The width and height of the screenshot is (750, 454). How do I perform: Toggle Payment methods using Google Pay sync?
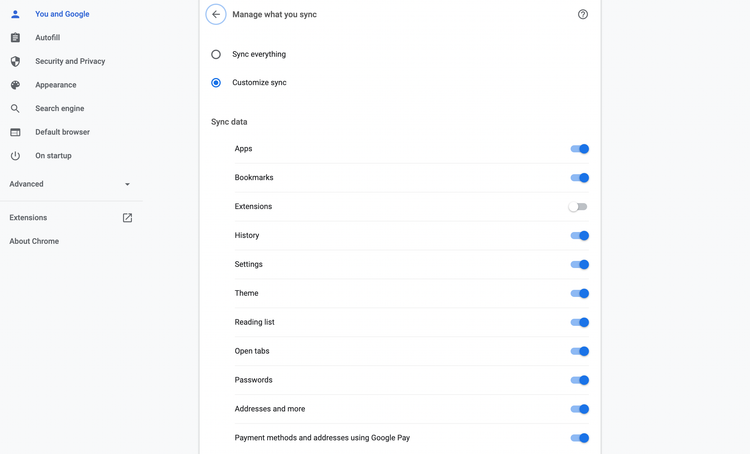point(579,438)
